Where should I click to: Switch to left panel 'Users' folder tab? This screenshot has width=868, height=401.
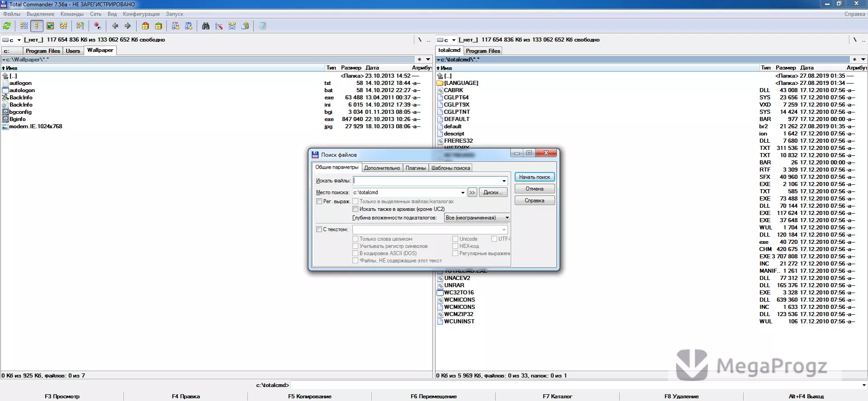tap(73, 51)
